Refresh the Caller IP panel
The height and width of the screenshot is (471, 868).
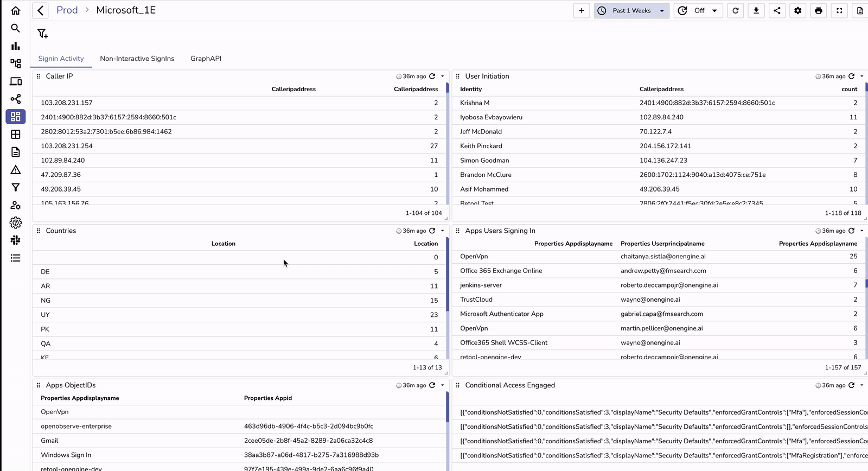(x=432, y=77)
